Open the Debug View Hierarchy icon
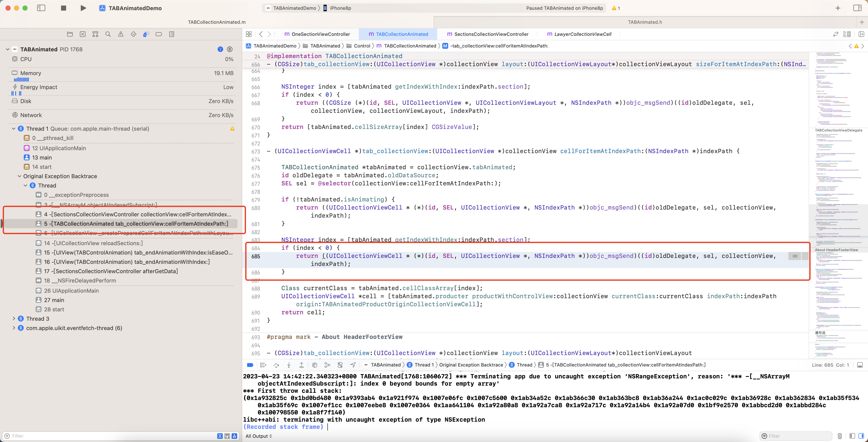The width and height of the screenshot is (868, 442). pos(314,365)
